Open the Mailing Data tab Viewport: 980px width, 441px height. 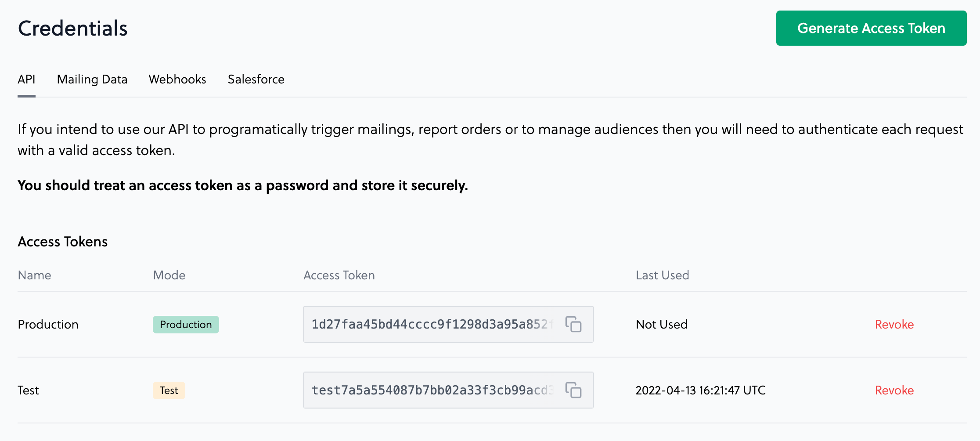click(92, 80)
